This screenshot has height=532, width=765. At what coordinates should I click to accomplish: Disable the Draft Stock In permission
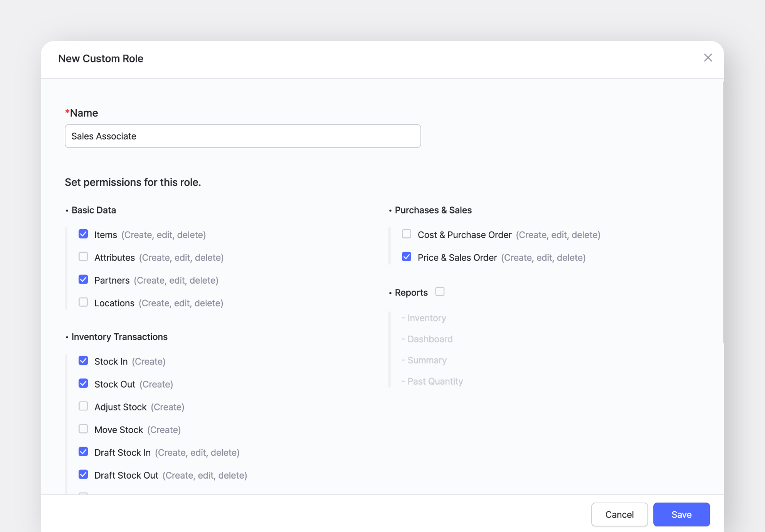pos(83,452)
